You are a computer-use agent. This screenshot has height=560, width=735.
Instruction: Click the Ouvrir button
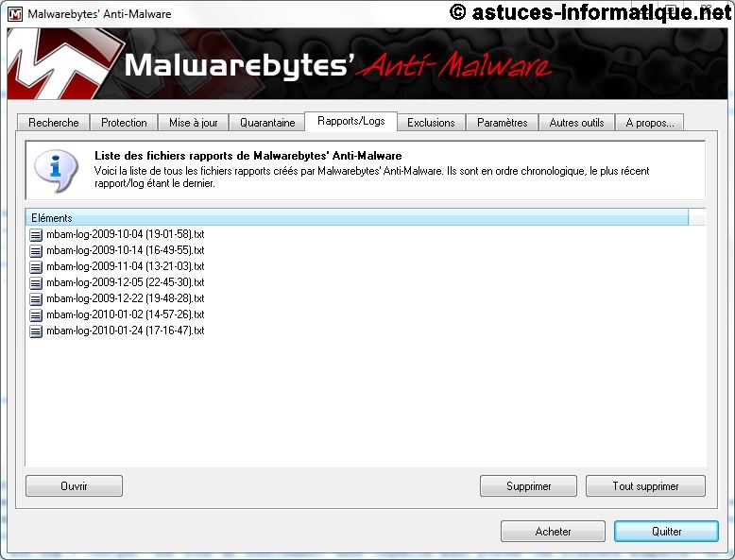(74, 486)
